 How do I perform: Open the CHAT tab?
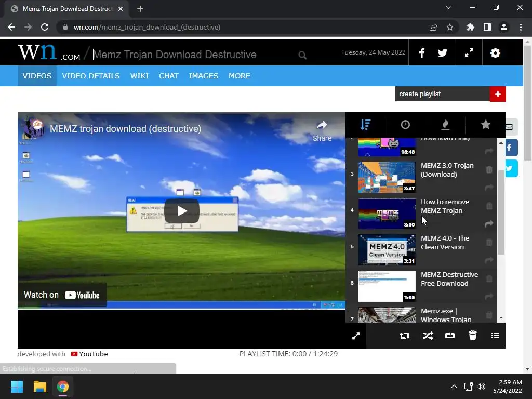pyautogui.click(x=169, y=76)
